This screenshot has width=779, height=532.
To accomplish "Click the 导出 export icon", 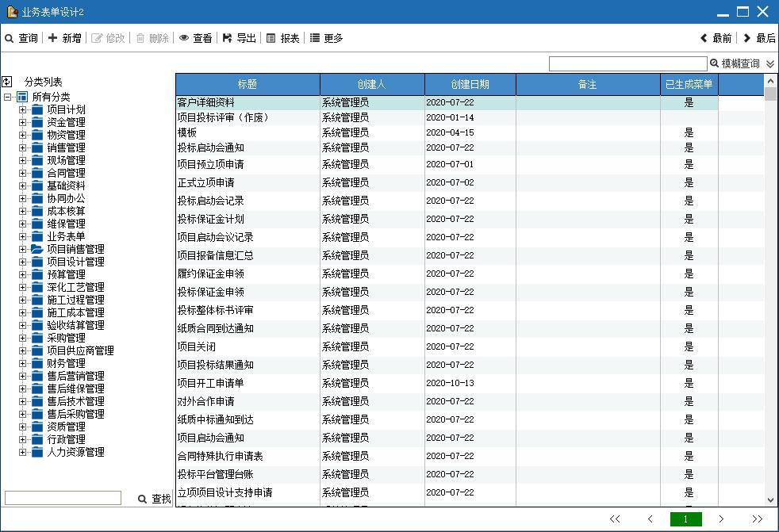I will (x=228, y=38).
